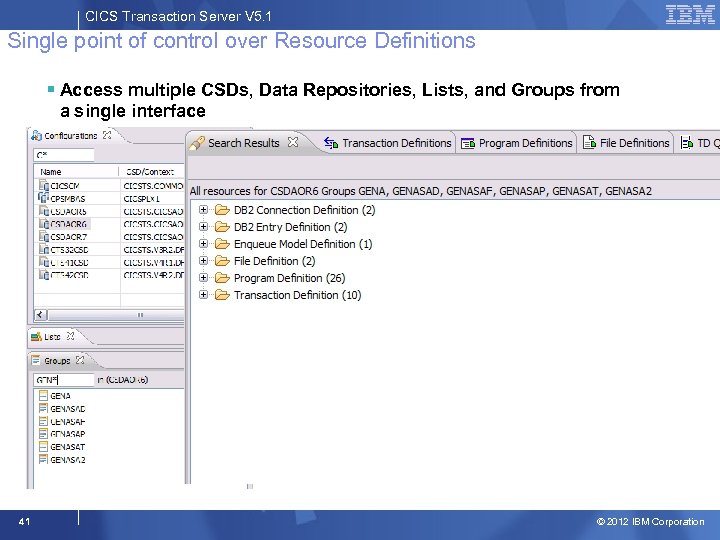Select the Configurations view tab
This screenshot has width=720, height=540.
tap(71, 135)
